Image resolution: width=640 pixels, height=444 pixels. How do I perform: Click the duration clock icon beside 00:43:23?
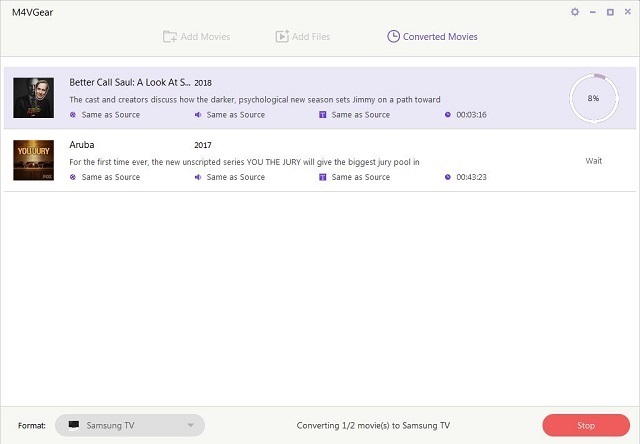(x=448, y=177)
